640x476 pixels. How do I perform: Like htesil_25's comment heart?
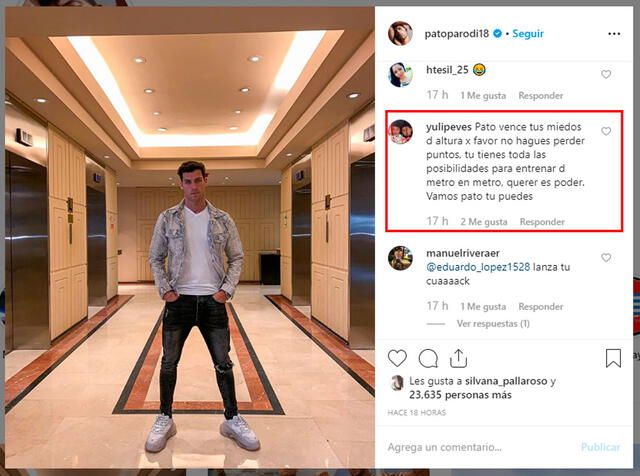tap(606, 74)
